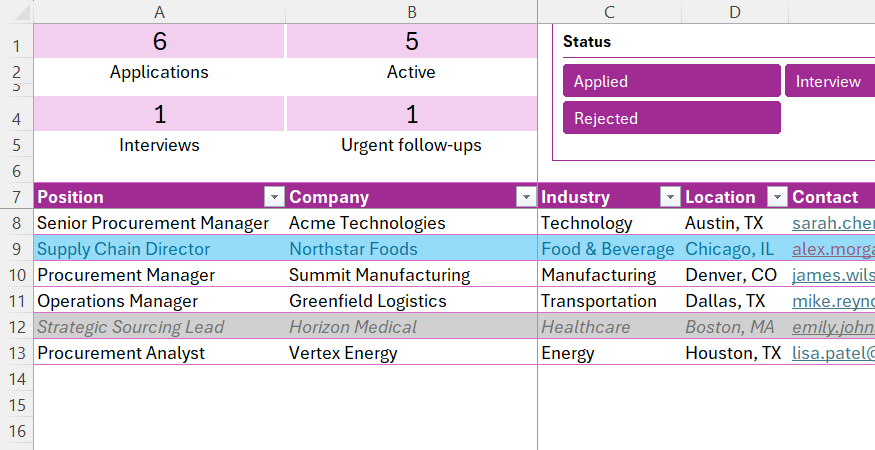Click the Select All corner triangle
The height and width of the screenshot is (450, 875).
coord(21,12)
